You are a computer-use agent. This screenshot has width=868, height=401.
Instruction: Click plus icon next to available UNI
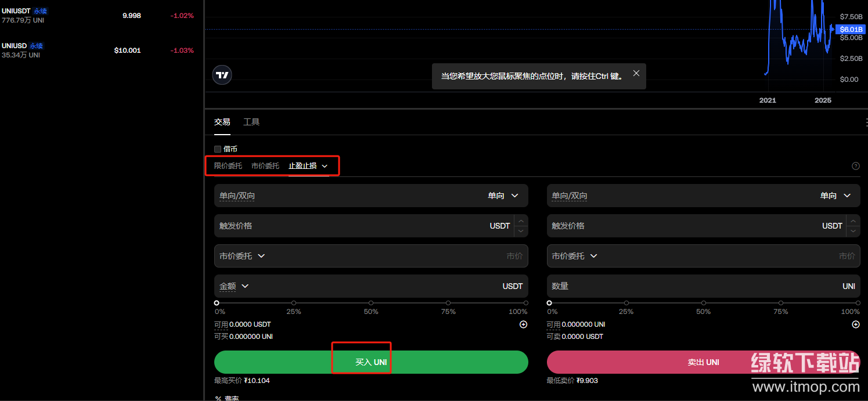(x=855, y=324)
